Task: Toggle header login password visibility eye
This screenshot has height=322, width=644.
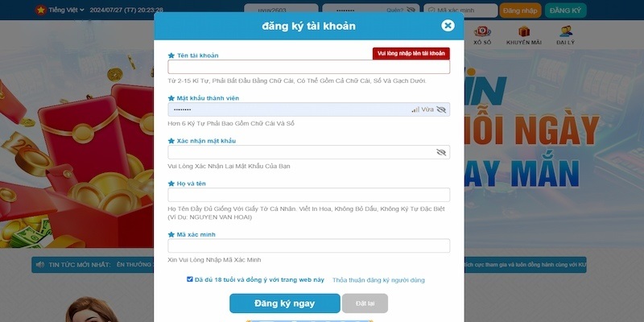Action: [411, 10]
